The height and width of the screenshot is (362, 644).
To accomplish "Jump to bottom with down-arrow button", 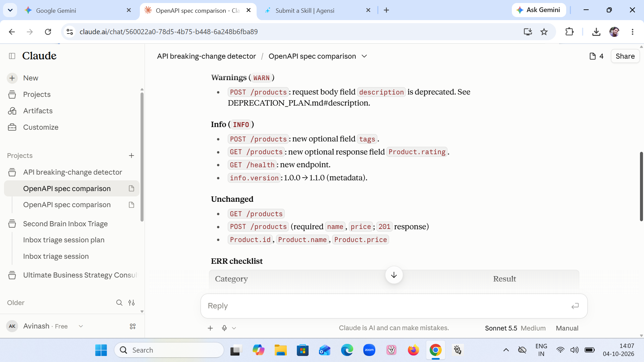I will [x=394, y=275].
